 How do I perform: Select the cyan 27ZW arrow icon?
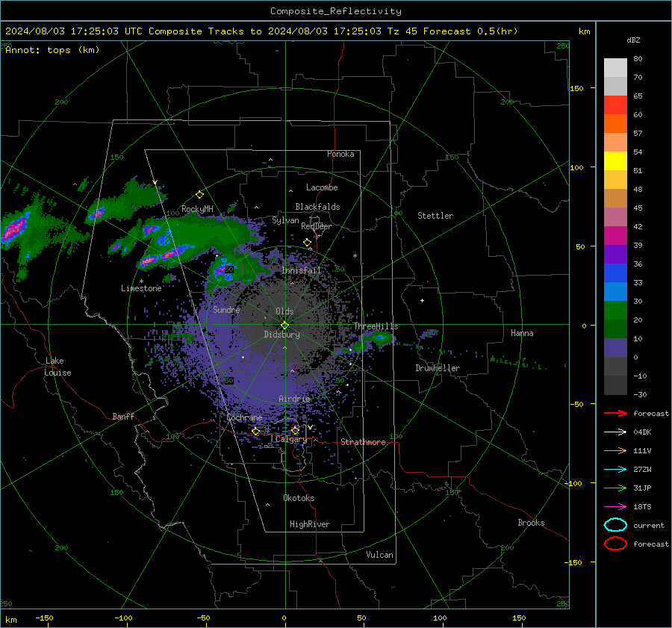(615, 470)
